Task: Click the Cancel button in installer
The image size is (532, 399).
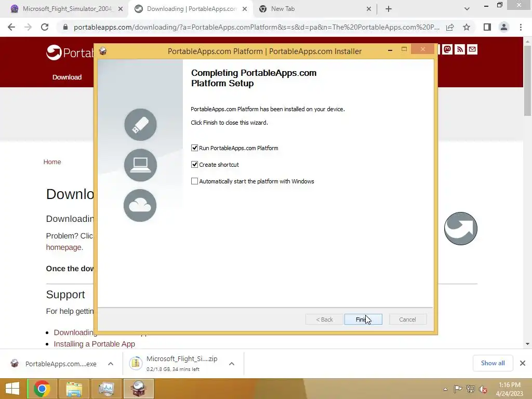Action: 407,320
